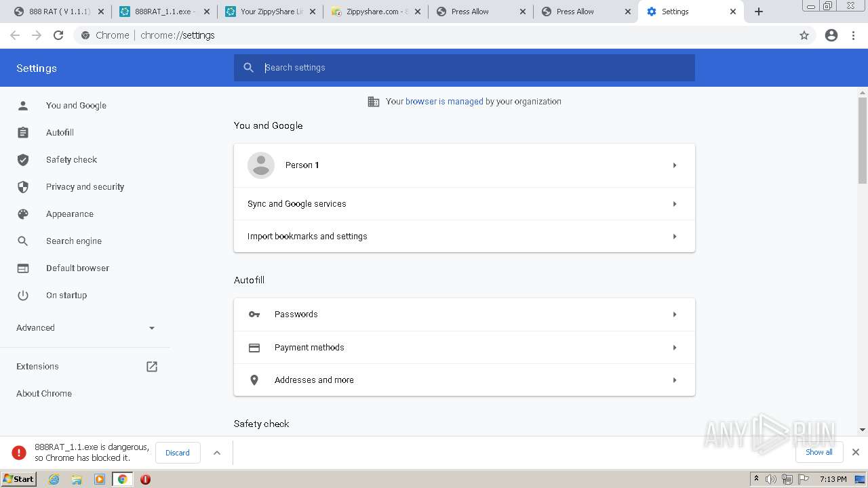Click the Opera icon in the taskbar
The image size is (868, 488).
(145, 479)
